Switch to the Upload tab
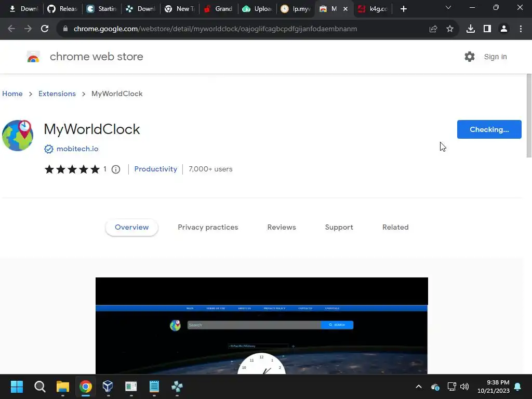The image size is (532, 399). [258, 9]
